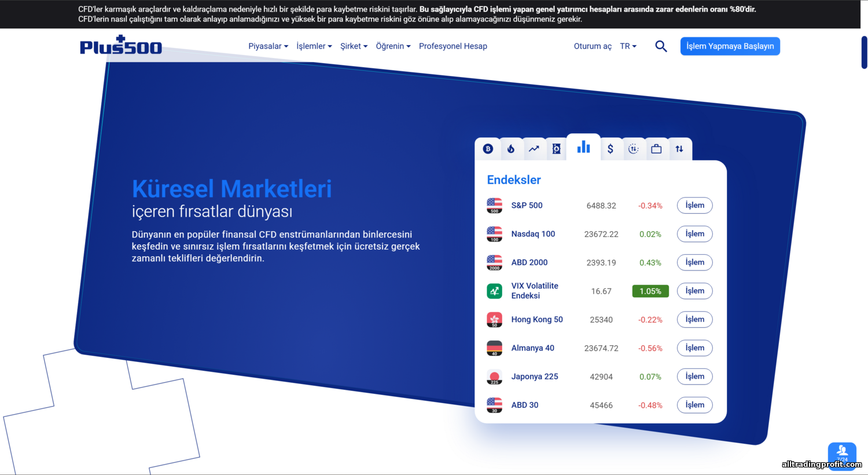
Task: Open the TR language selector
Action: tap(628, 46)
